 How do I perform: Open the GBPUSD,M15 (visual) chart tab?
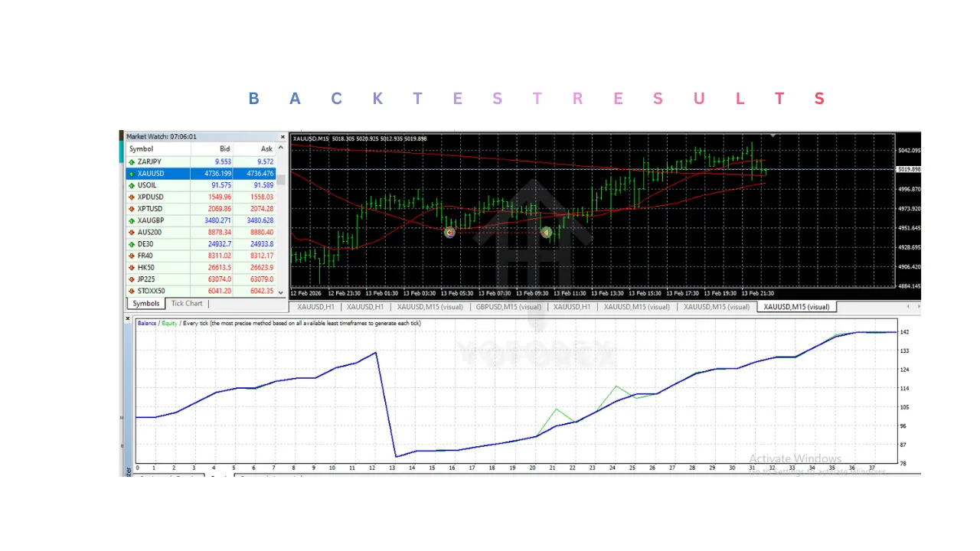tap(508, 307)
